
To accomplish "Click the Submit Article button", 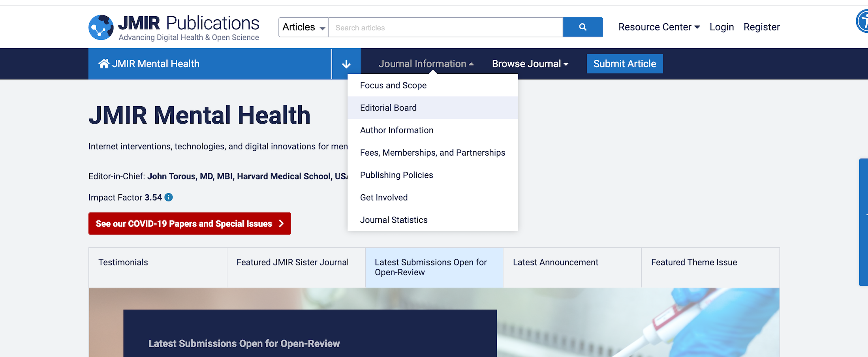I will [624, 64].
